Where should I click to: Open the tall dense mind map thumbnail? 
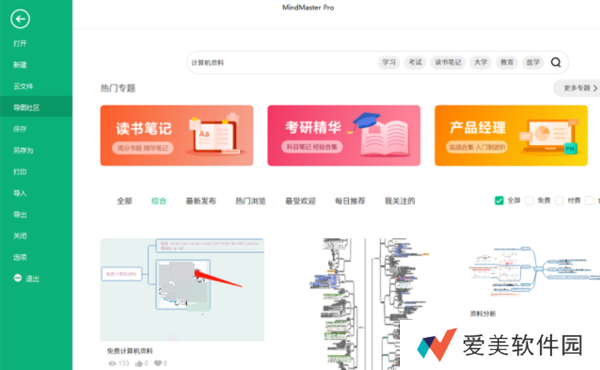point(369,304)
